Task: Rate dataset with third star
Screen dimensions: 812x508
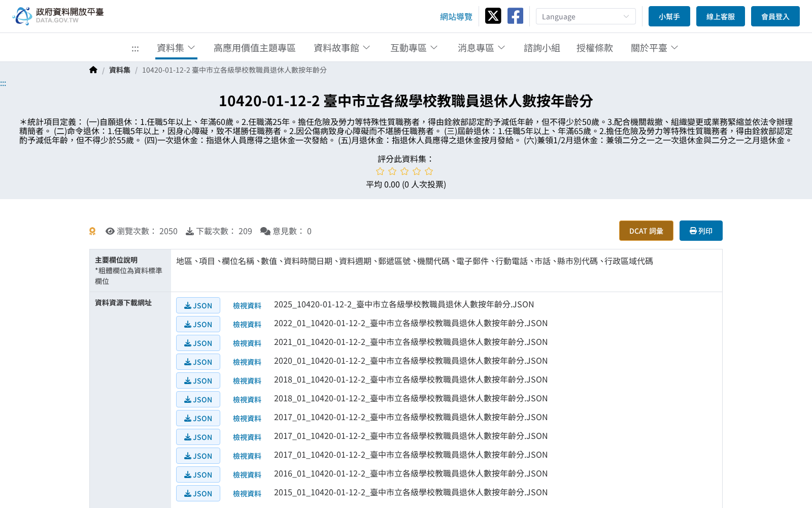Action: (x=404, y=171)
